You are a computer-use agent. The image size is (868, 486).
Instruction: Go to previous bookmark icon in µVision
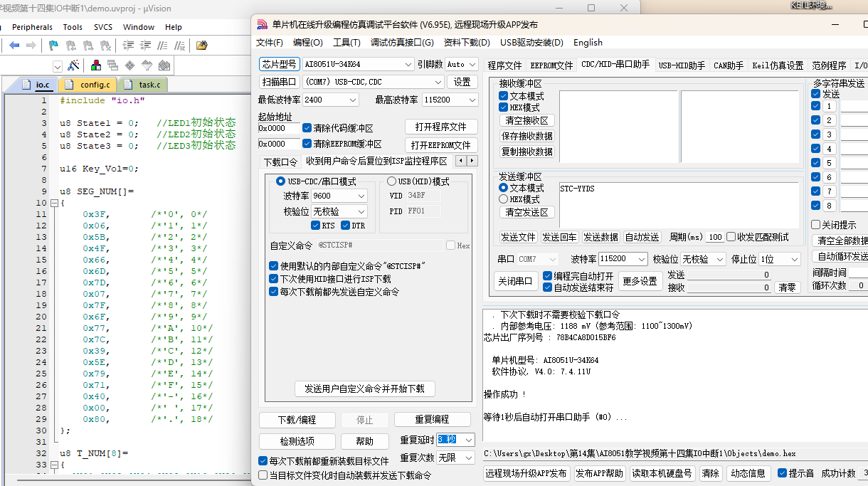tap(70, 45)
